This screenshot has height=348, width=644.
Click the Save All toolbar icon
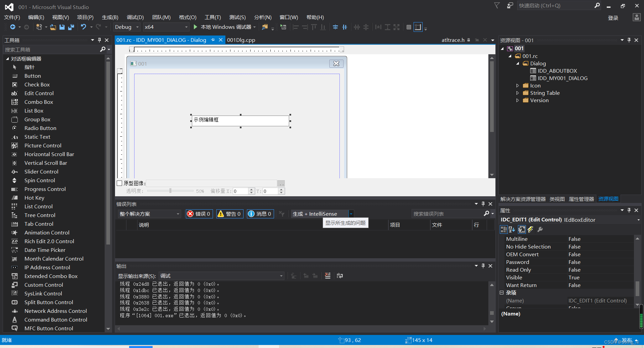tap(71, 27)
